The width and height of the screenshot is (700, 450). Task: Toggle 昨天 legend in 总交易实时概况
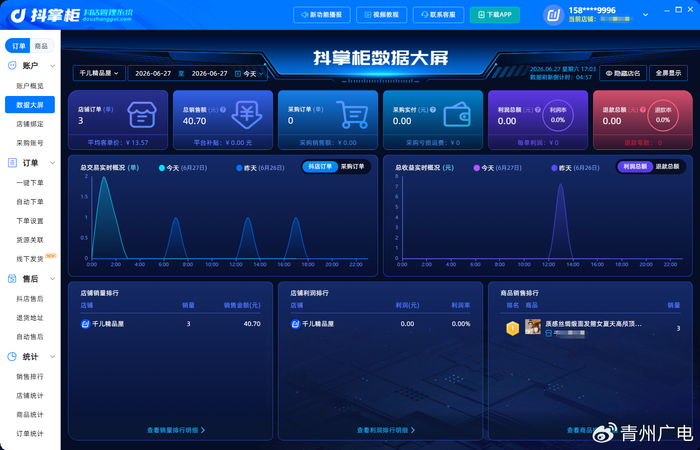click(x=260, y=168)
